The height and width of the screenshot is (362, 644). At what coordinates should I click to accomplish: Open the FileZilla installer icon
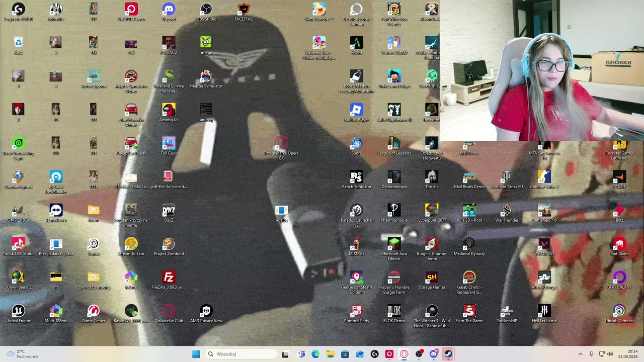click(169, 281)
